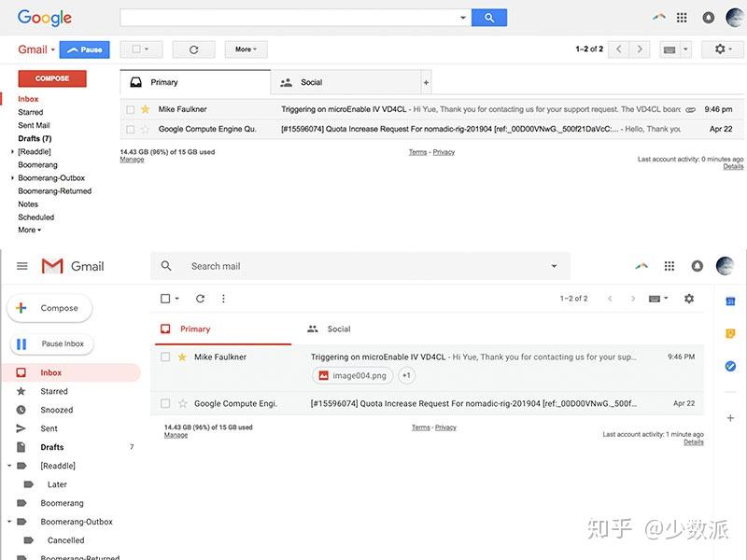
Task: Open Snoozed messages from the sidebar
Action: [x=56, y=409]
